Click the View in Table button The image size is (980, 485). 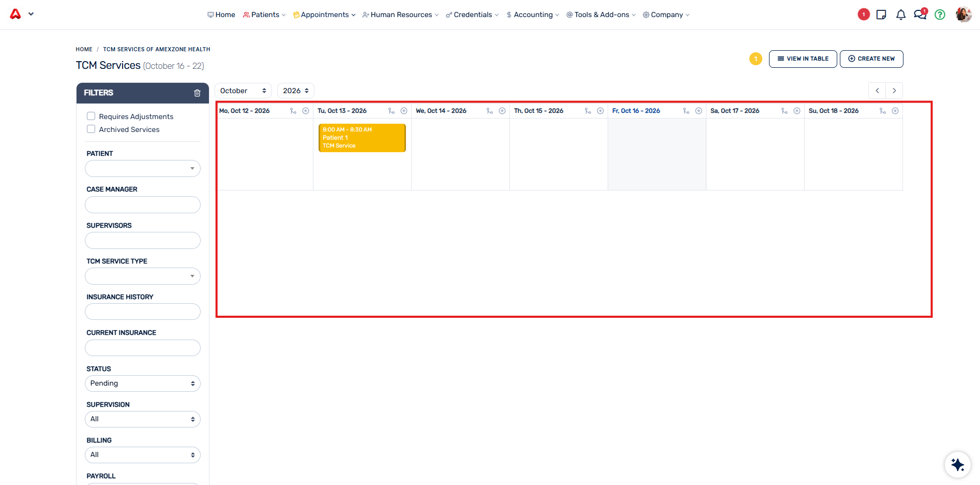(x=803, y=59)
